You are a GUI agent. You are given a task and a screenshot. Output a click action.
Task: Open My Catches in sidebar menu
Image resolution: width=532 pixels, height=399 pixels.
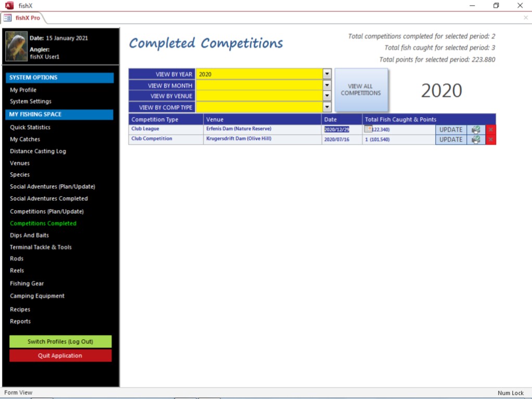pos(25,139)
